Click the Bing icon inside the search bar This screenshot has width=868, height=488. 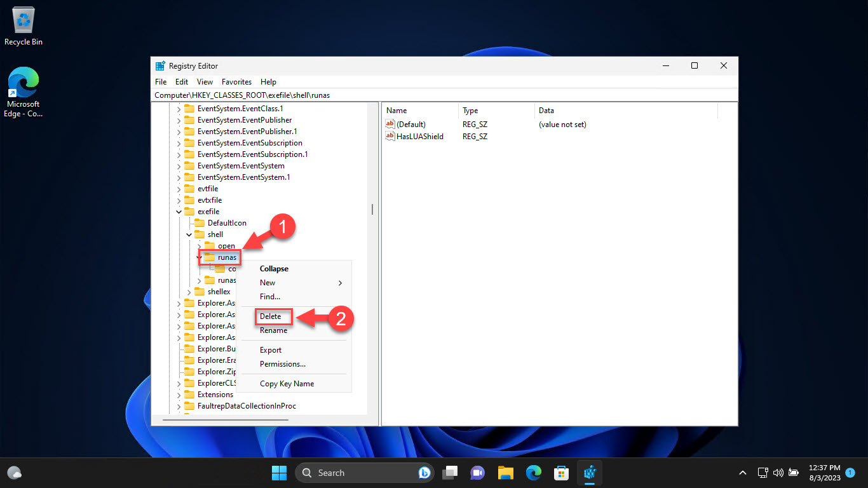tap(423, 473)
